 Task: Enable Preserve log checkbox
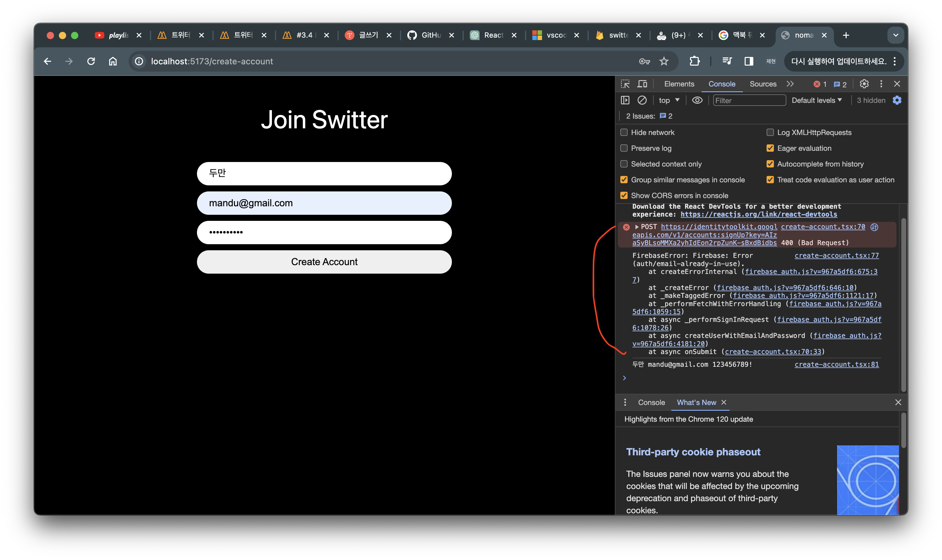click(x=624, y=148)
